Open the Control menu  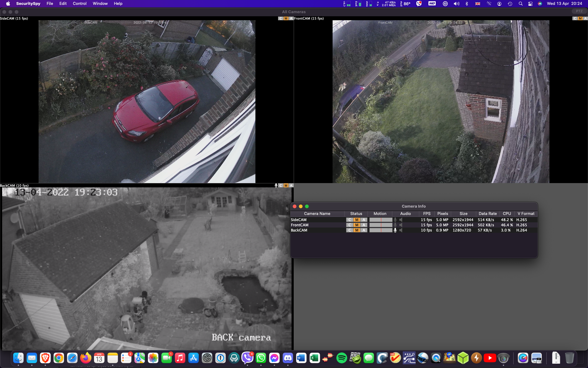tap(80, 4)
